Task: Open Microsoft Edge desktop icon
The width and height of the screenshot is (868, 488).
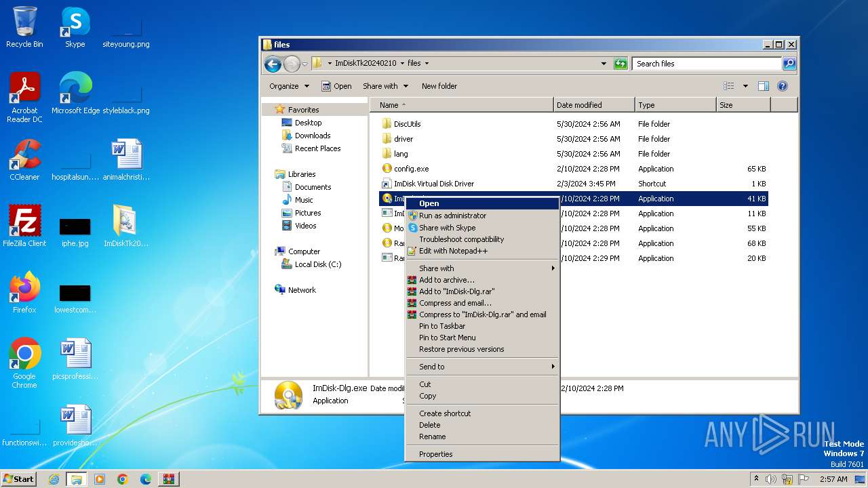Action: pyautogui.click(x=75, y=94)
